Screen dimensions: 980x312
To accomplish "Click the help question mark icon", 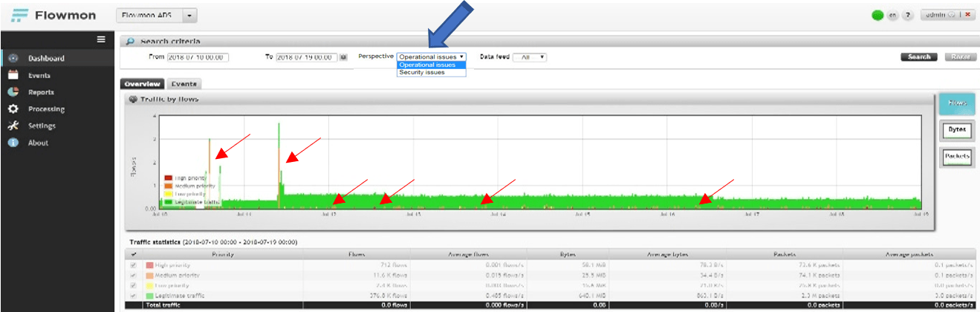I will tap(908, 16).
